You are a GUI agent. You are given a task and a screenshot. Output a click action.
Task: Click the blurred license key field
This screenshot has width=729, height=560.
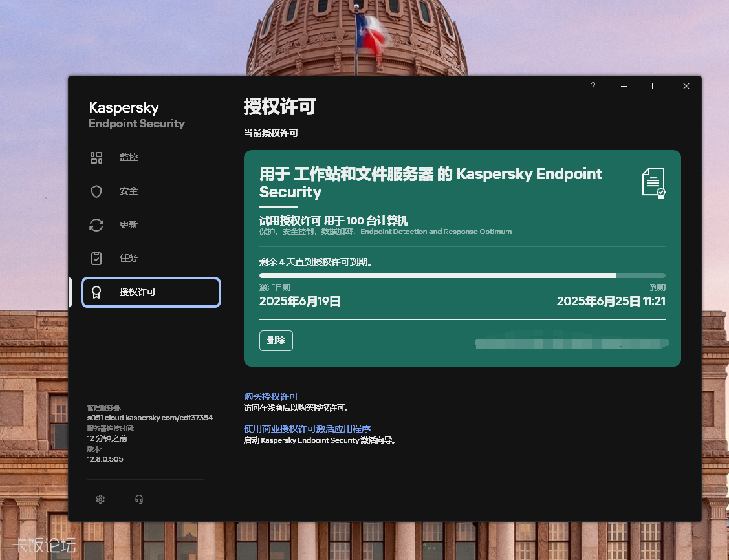point(572,344)
